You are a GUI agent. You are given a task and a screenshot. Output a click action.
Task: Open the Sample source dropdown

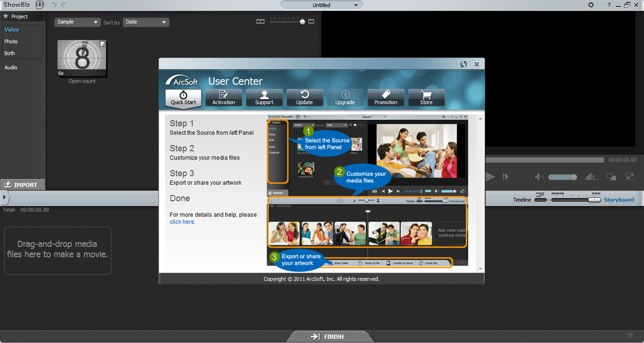coord(78,22)
